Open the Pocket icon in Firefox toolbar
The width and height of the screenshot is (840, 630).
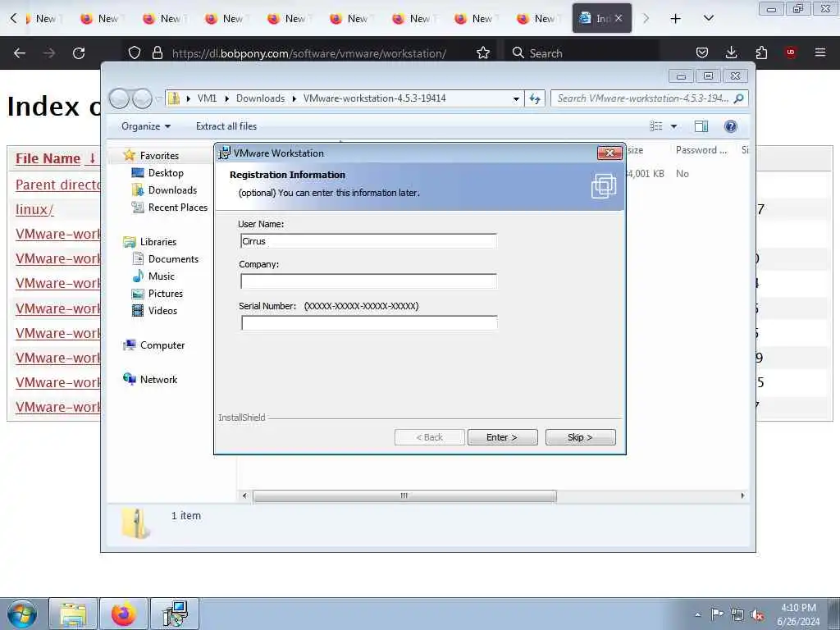702,52
